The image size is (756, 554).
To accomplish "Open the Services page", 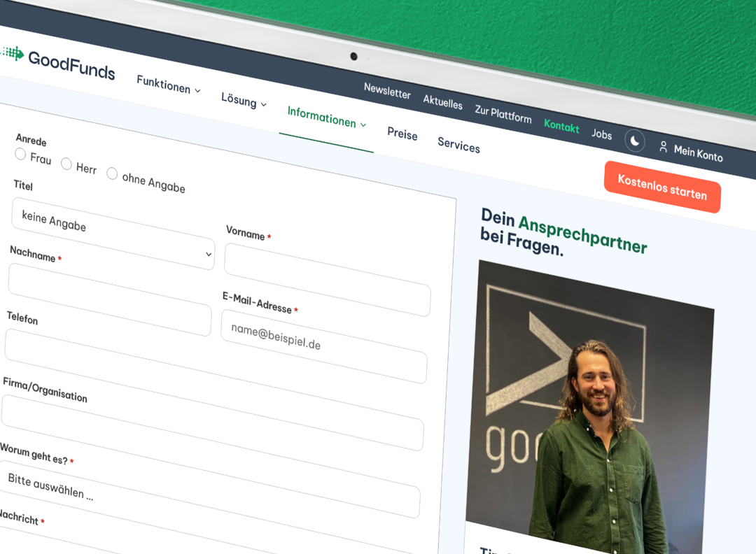I will coord(458,145).
